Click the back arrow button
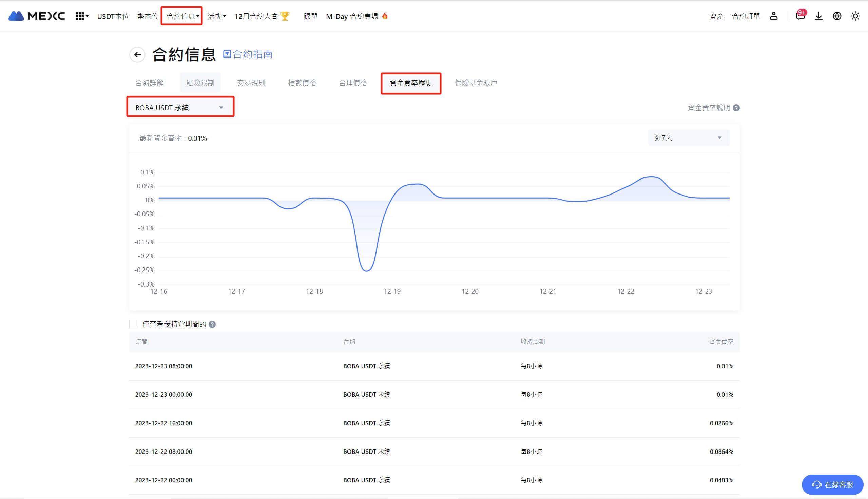Screen dimensions: 868x499 (137, 55)
